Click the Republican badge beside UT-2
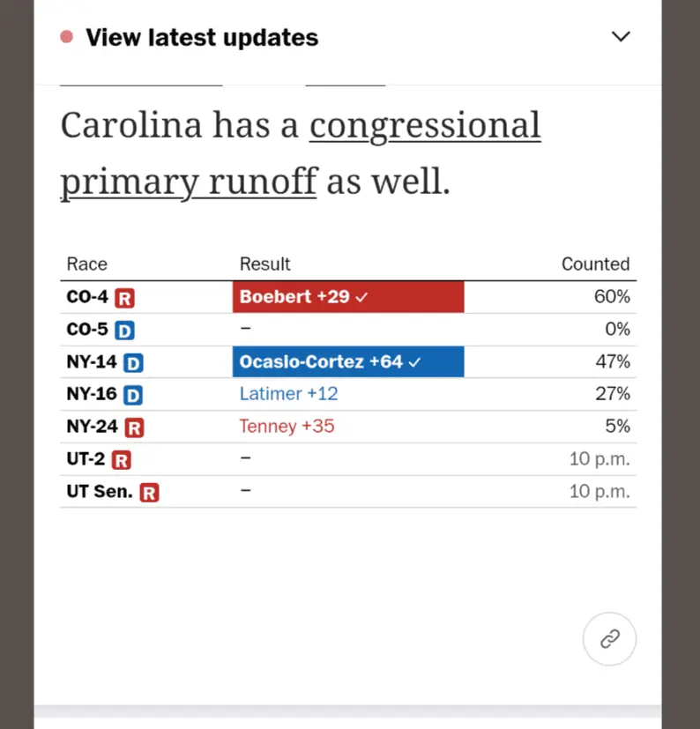Image resolution: width=700 pixels, height=729 pixels. pyautogui.click(x=122, y=460)
